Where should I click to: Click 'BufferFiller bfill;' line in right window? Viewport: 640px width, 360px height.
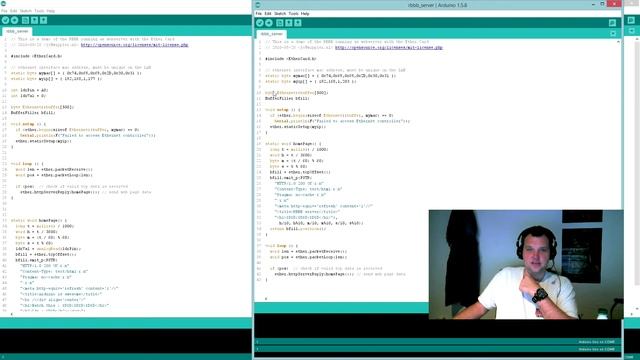coord(287,98)
